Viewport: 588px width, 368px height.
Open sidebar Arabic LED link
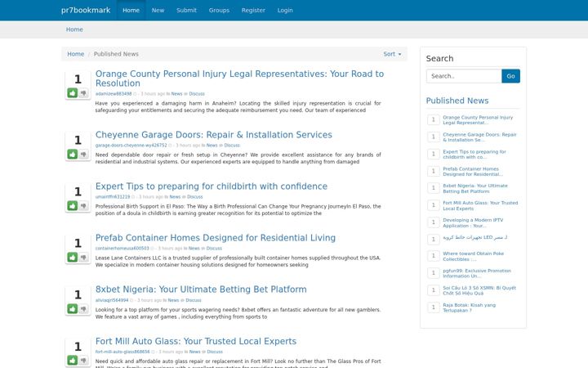[x=475, y=237]
